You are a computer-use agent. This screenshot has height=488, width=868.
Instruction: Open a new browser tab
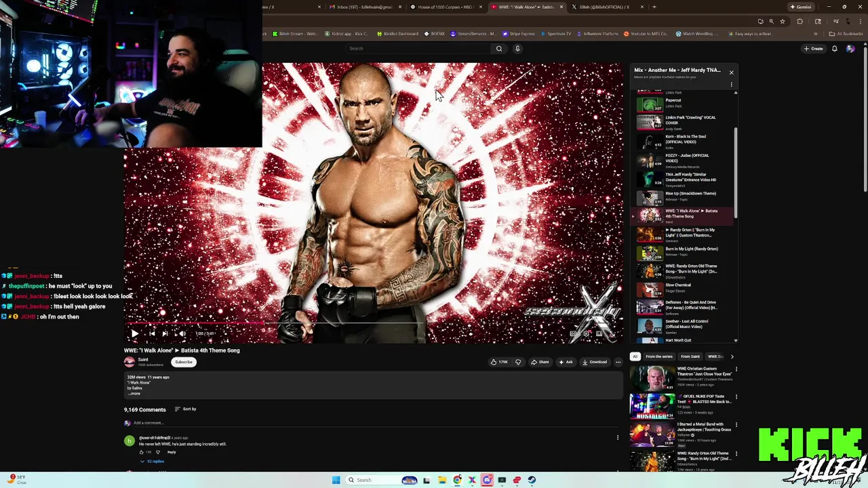click(x=654, y=7)
